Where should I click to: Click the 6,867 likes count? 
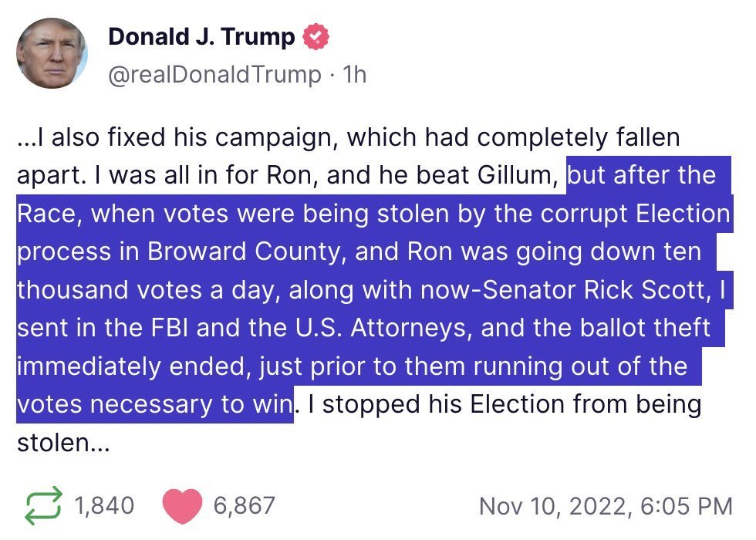click(x=244, y=506)
